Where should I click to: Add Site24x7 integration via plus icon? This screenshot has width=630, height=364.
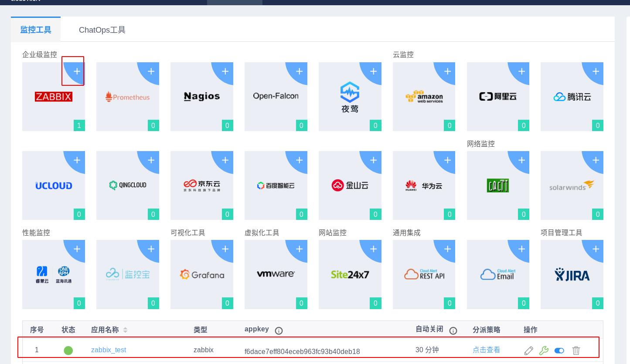click(374, 249)
